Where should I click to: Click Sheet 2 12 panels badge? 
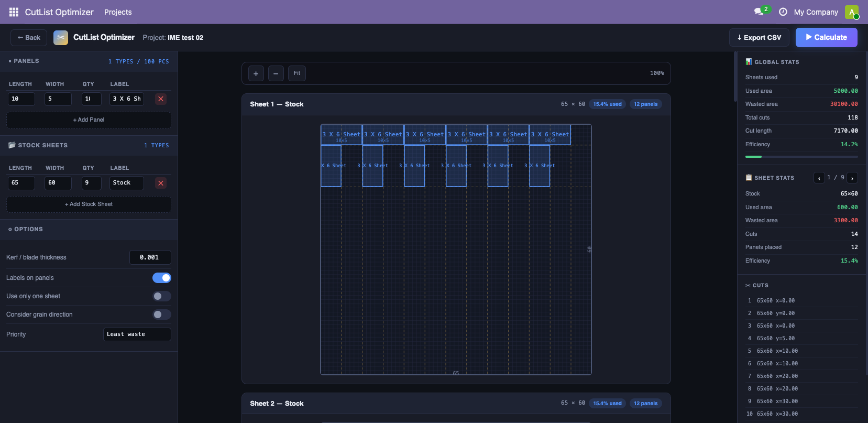[645, 404]
